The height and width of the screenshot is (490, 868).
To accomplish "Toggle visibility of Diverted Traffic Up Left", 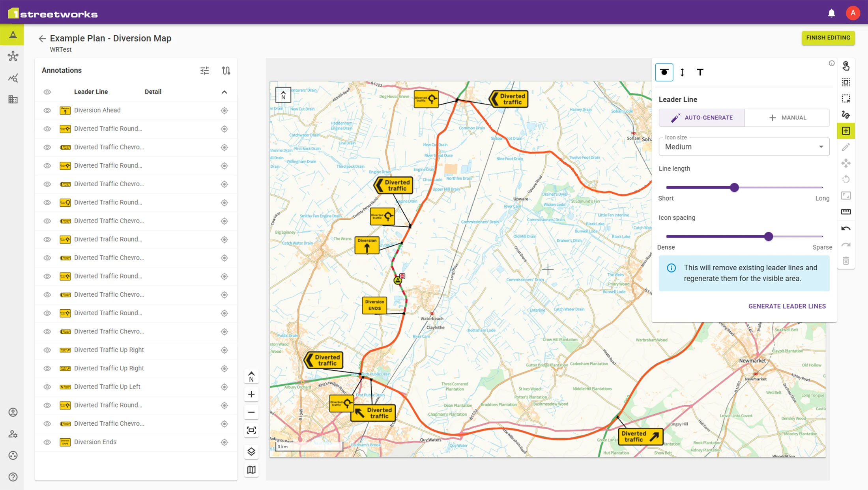I will point(47,387).
